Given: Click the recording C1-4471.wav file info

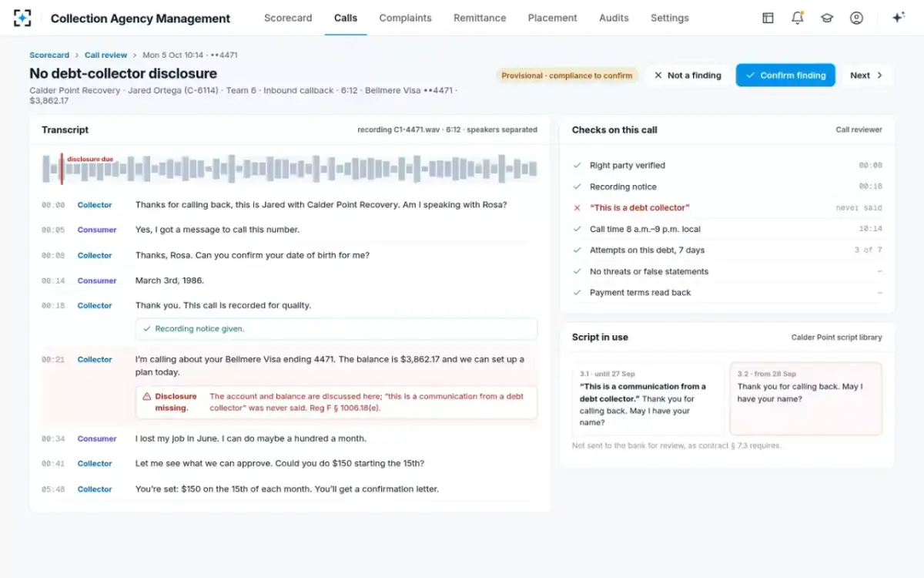Looking at the screenshot, I should point(447,130).
